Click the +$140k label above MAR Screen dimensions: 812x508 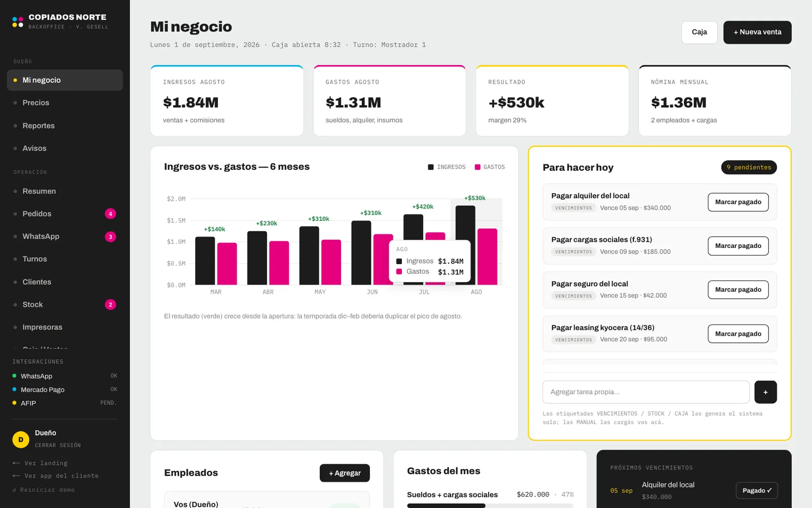pyautogui.click(x=215, y=230)
